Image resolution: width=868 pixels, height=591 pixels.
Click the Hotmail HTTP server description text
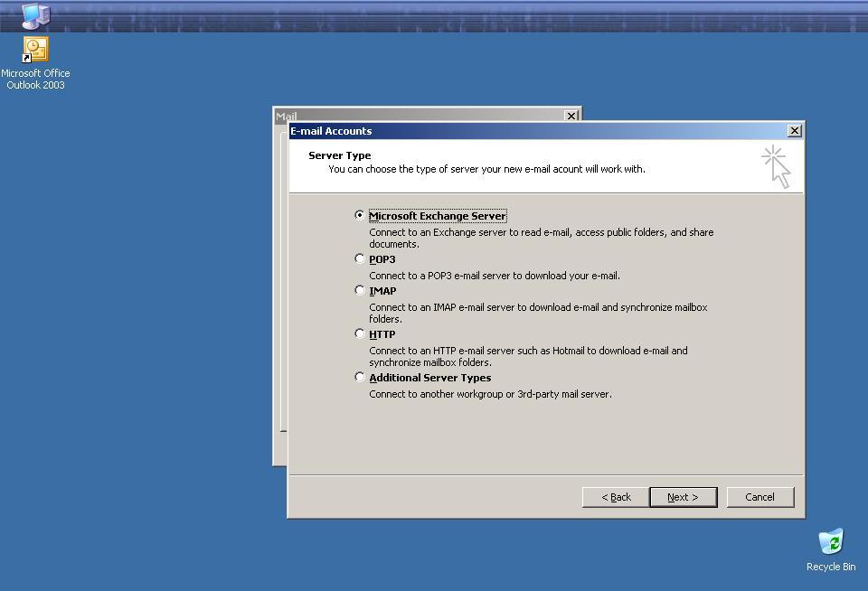coord(528,356)
